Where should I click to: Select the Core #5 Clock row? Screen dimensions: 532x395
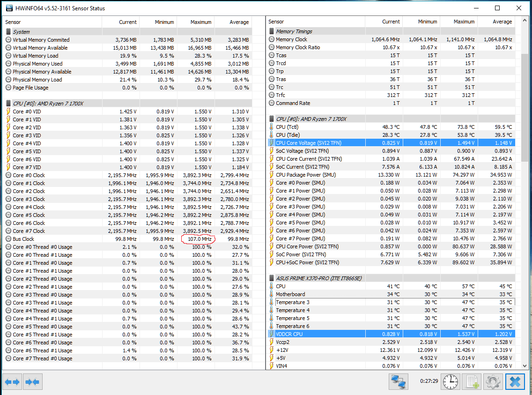pyautogui.click(x=128, y=215)
